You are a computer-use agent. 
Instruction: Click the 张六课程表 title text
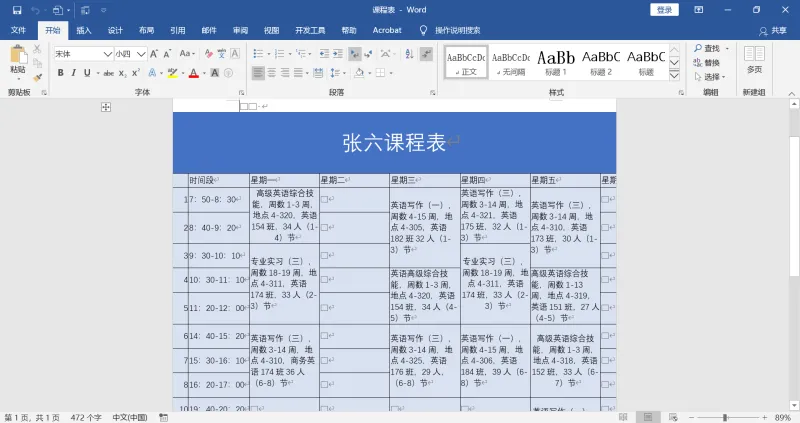coord(394,143)
